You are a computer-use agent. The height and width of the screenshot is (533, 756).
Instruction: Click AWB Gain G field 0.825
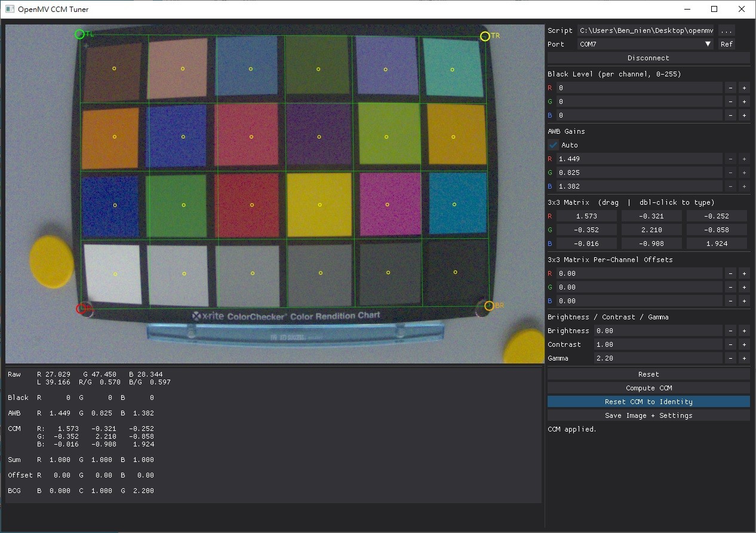pos(640,172)
